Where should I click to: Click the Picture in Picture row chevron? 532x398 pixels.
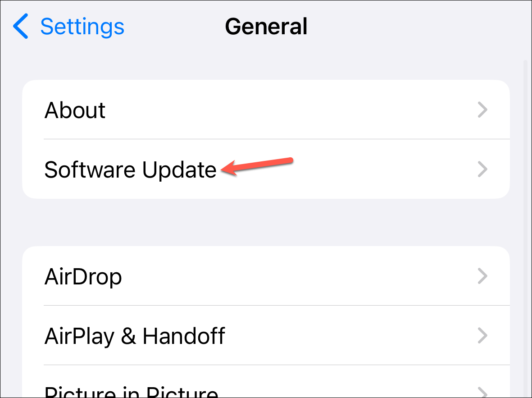tap(482, 392)
